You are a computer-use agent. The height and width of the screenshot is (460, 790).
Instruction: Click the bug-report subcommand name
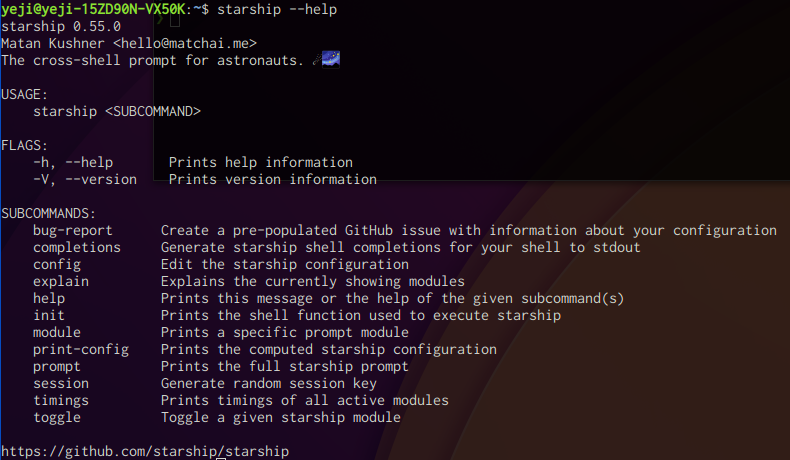point(72,230)
